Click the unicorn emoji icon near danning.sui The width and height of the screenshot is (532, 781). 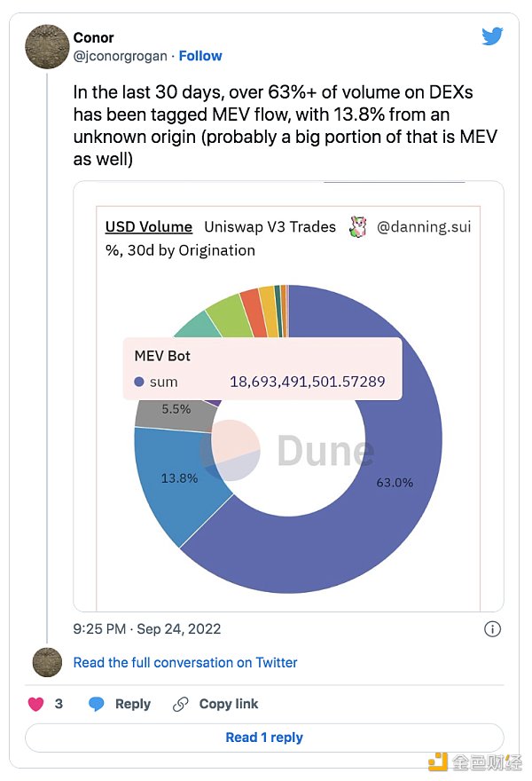358,226
